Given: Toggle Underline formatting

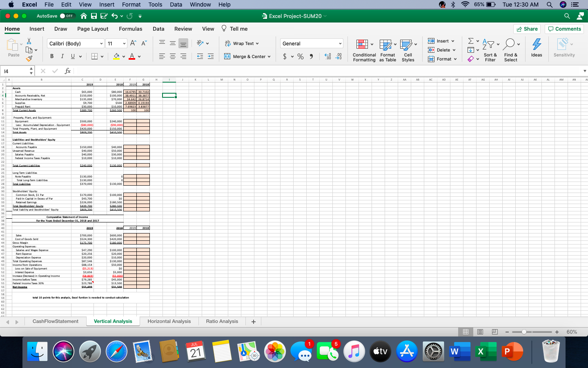Looking at the screenshot, I should point(73,56).
